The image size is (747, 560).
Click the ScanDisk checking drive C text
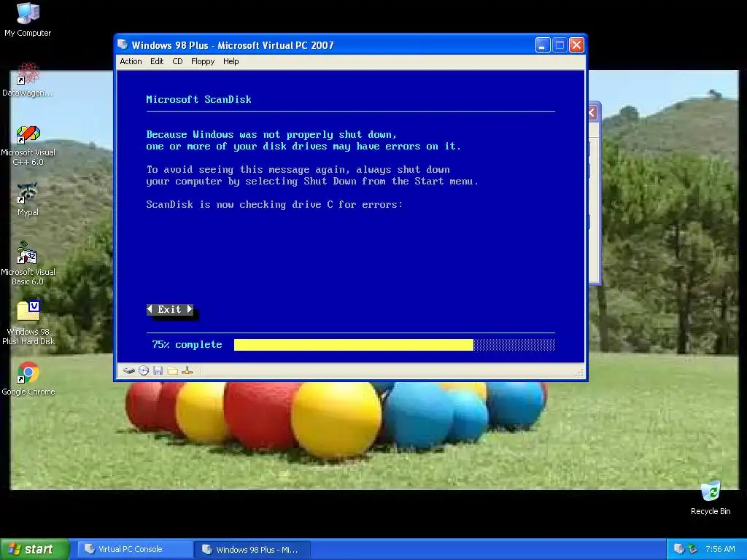[x=274, y=205]
